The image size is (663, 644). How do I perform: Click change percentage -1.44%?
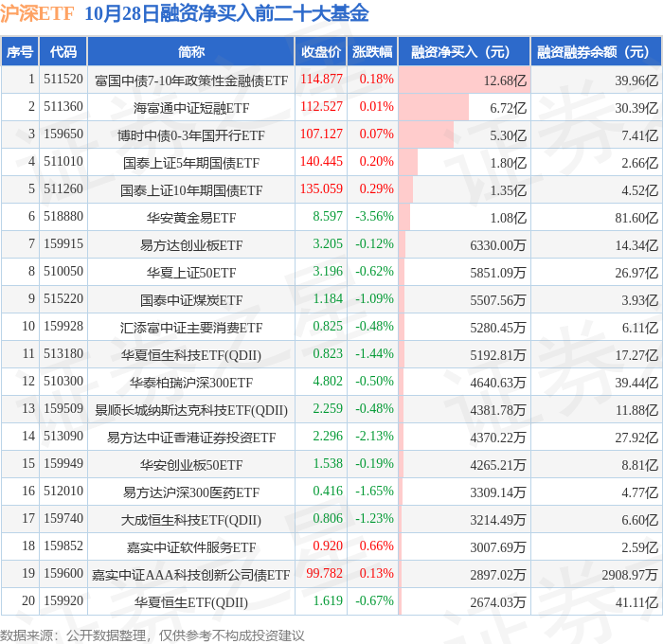[x=374, y=354]
